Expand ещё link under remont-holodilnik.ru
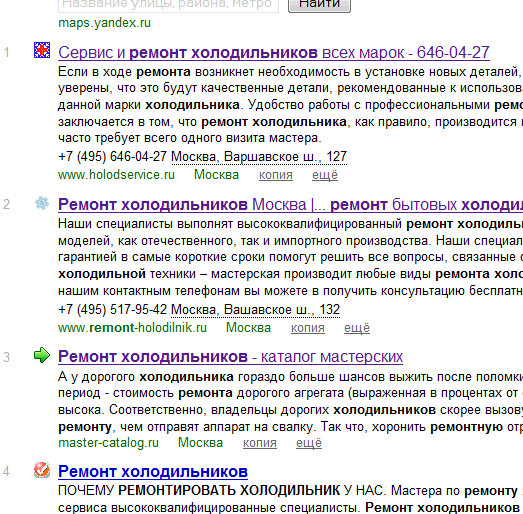This screenshot has height=514, width=523. point(357,328)
